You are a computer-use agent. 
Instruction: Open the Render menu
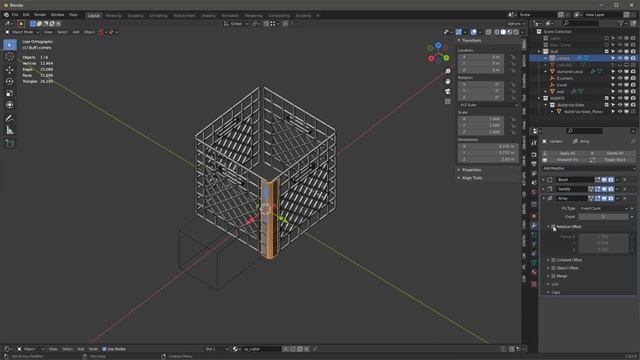click(40, 15)
